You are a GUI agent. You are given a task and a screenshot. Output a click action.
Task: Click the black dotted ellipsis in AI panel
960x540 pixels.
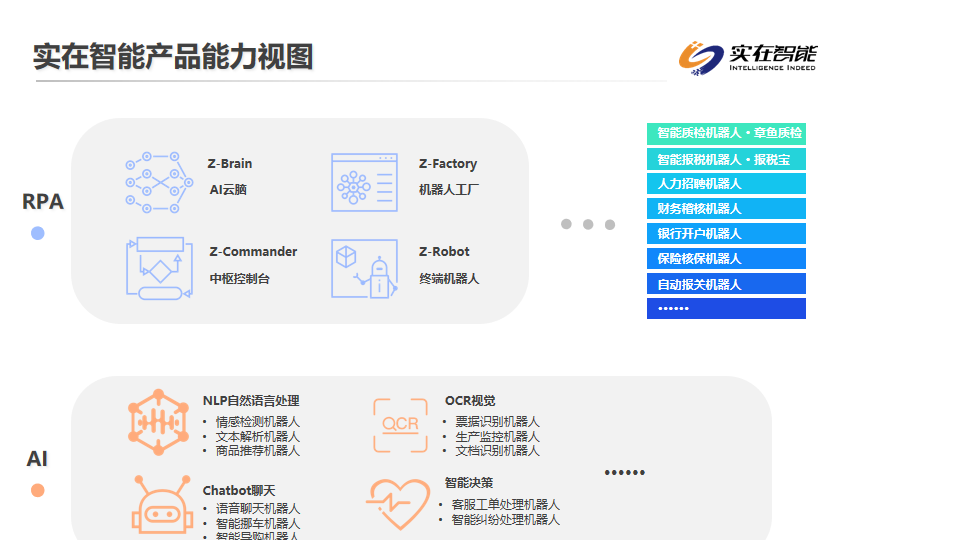coord(624,473)
